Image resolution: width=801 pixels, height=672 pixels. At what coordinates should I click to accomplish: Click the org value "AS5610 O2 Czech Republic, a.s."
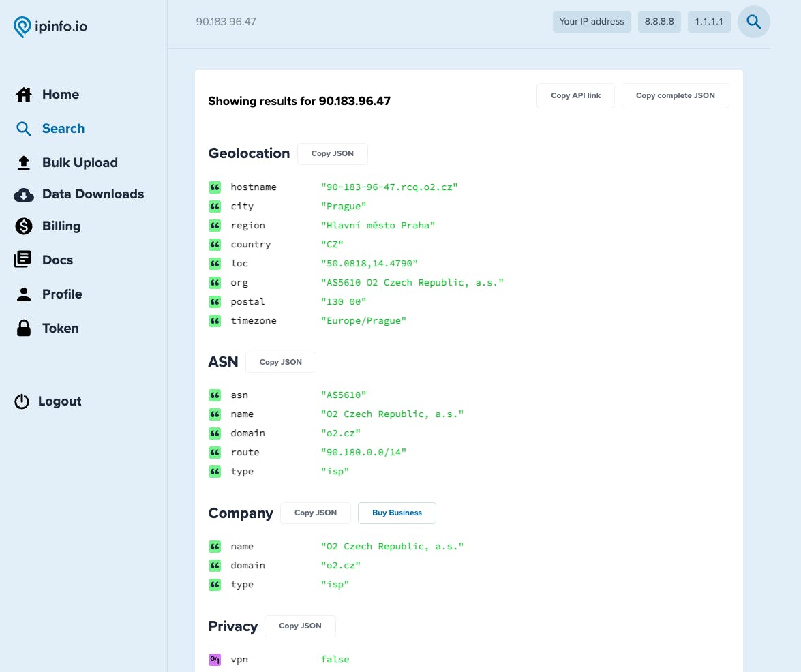tap(412, 282)
